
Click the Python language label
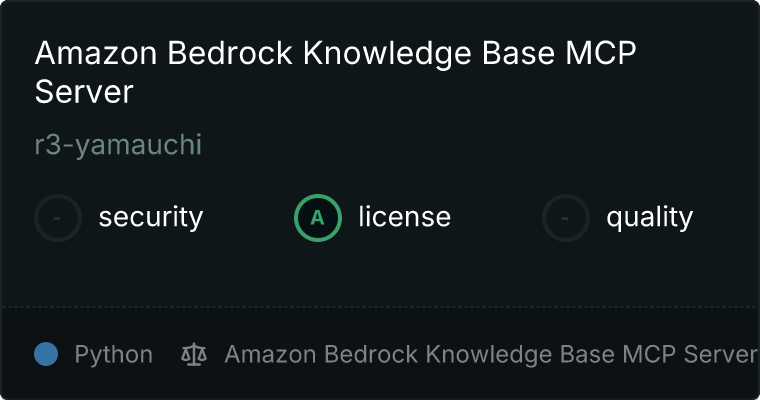[x=114, y=354]
